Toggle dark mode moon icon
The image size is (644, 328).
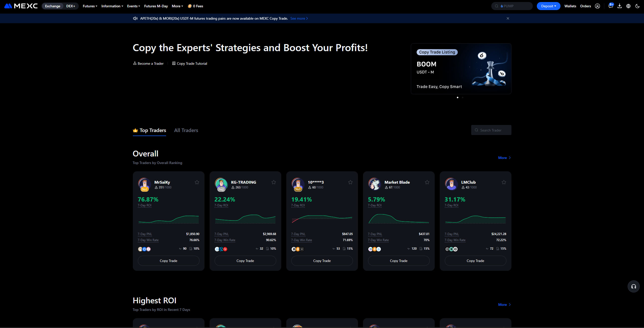click(x=637, y=6)
